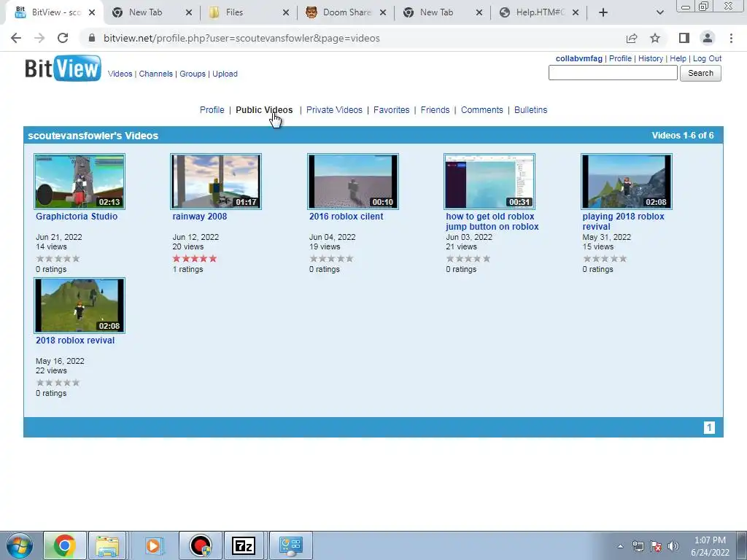The height and width of the screenshot is (560, 747).
Task: Open the playing 2018 roblox revival thumbnail
Action: click(x=627, y=182)
